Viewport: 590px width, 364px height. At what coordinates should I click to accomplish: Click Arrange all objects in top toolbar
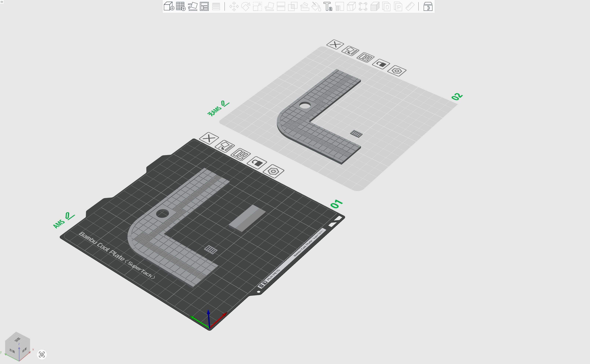pos(204,6)
